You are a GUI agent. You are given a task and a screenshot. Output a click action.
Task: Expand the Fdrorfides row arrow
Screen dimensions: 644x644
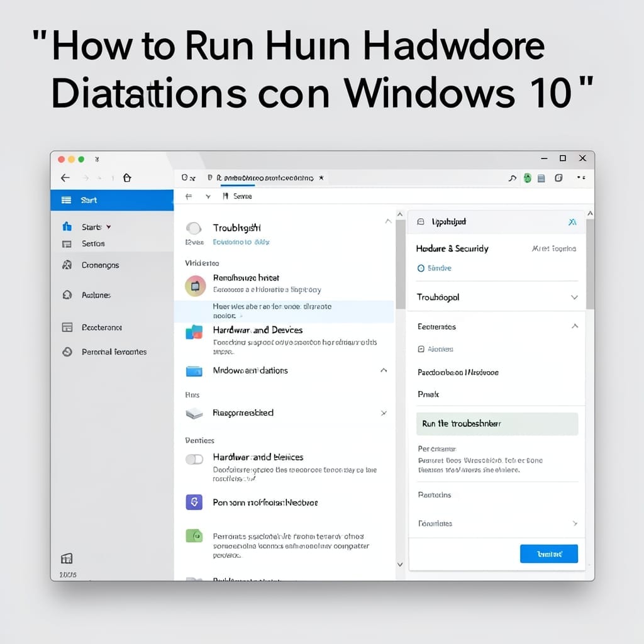(x=575, y=523)
